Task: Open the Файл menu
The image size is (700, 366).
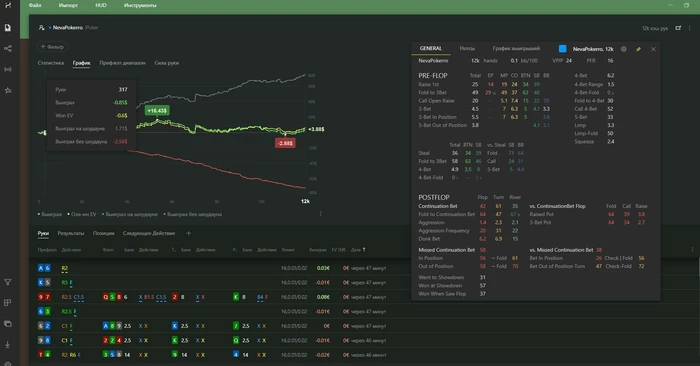Action: tap(35, 5)
